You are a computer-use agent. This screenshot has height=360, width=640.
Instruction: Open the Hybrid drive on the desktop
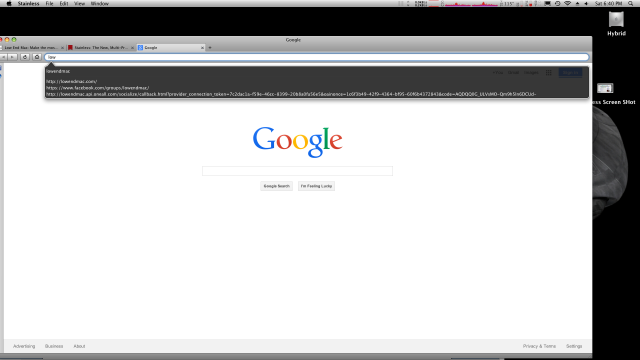coord(616,20)
